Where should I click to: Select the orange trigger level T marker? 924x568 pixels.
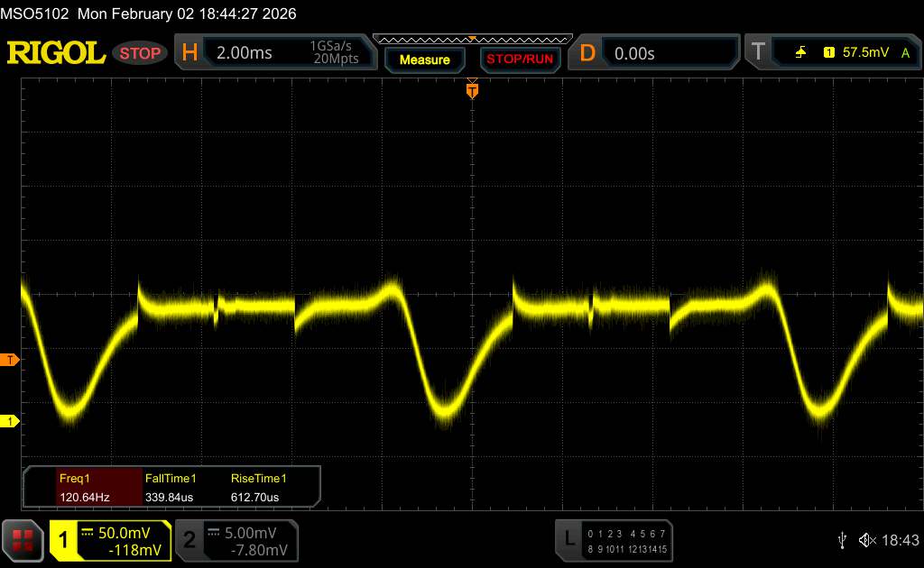10,361
